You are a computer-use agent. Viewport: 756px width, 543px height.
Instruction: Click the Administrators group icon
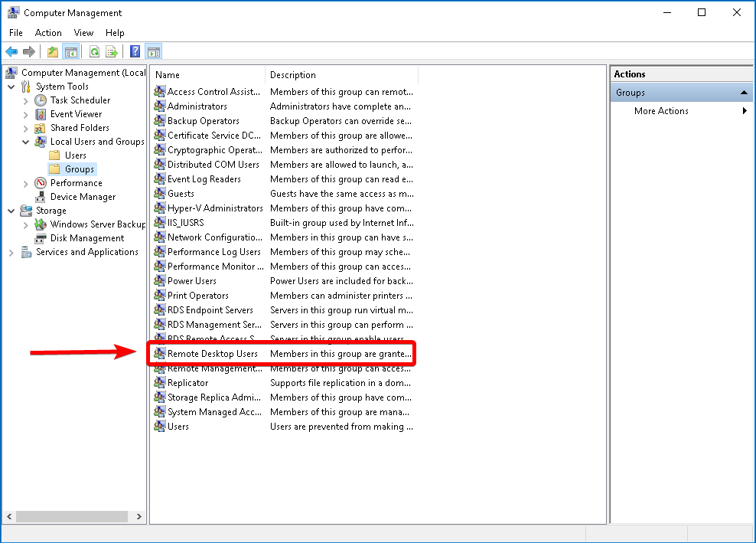coord(160,106)
